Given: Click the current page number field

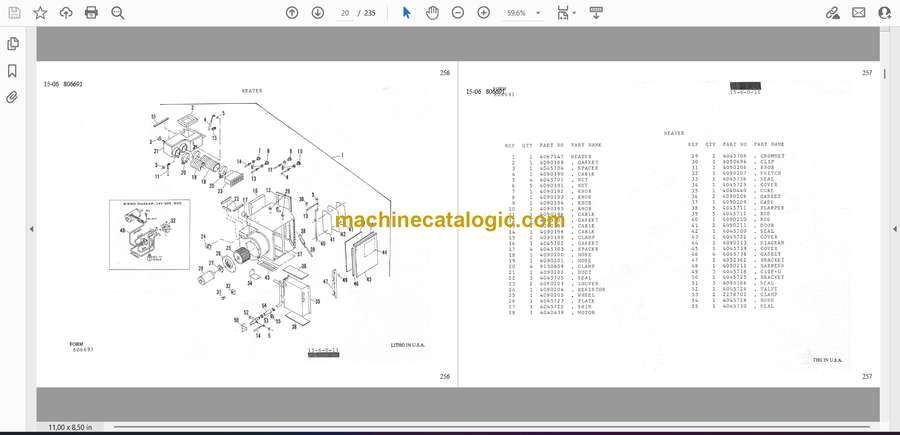Looking at the screenshot, I should click(345, 13).
